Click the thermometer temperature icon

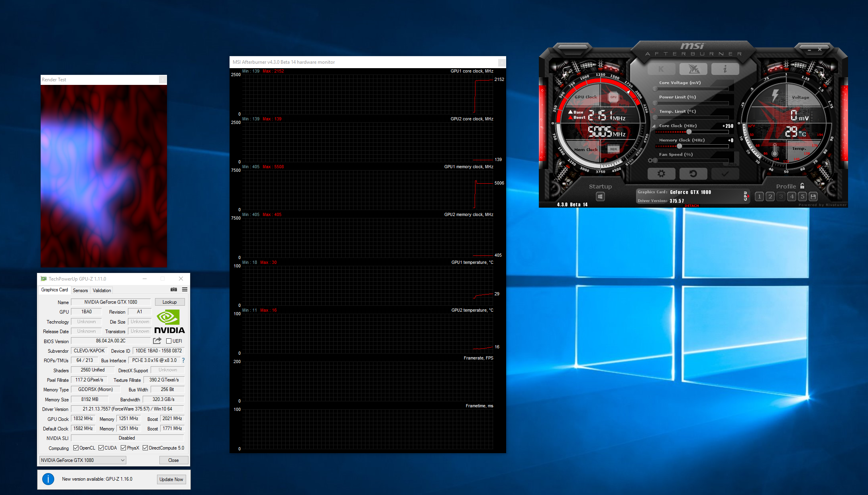coord(774,150)
